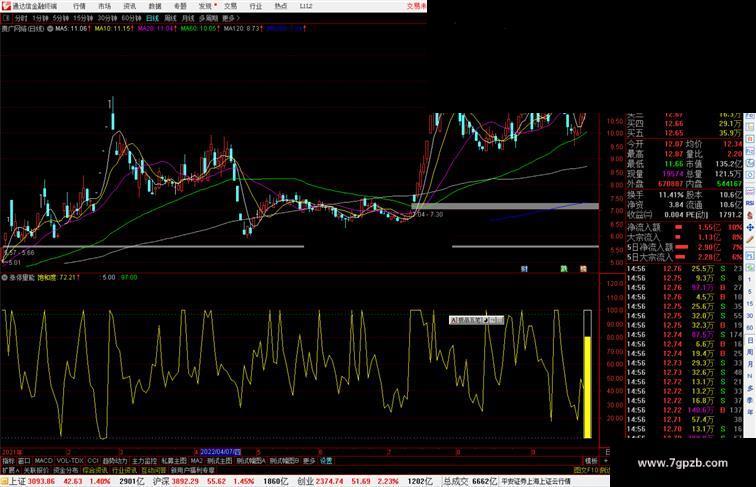
Task: Switch to the 15分钟 period tab
Action: (x=82, y=18)
